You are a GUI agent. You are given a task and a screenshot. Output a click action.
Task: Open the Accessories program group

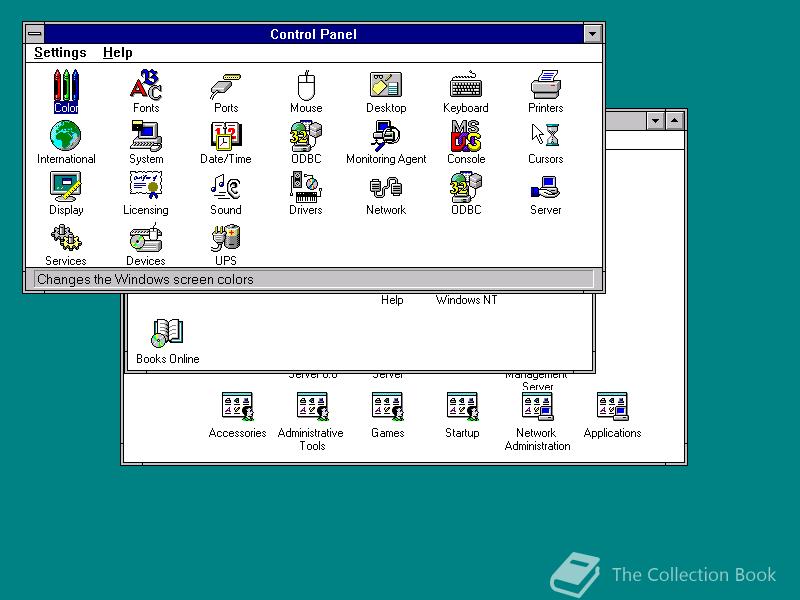tap(237, 415)
